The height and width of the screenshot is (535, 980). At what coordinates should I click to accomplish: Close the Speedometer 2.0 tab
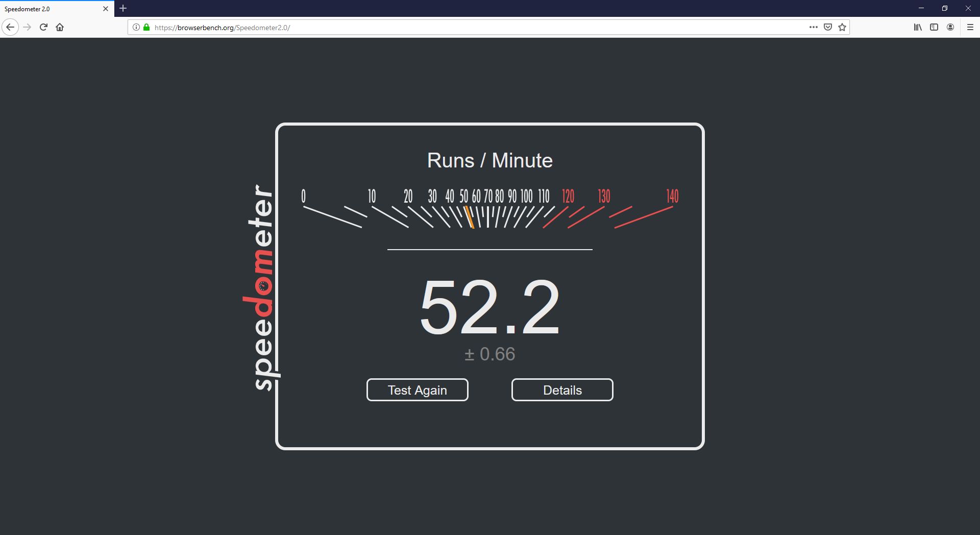coord(106,8)
